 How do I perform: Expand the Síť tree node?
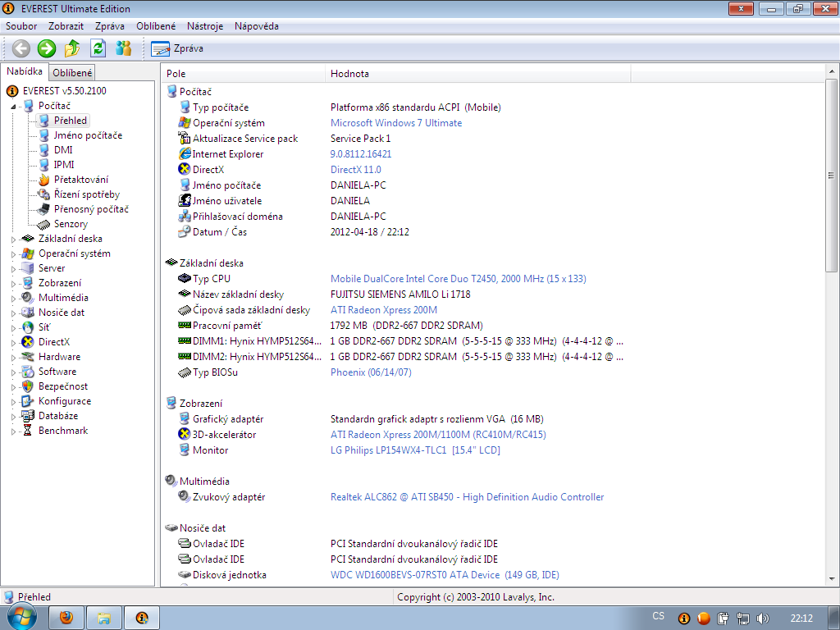pyautogui.click(x=13, y=328)
